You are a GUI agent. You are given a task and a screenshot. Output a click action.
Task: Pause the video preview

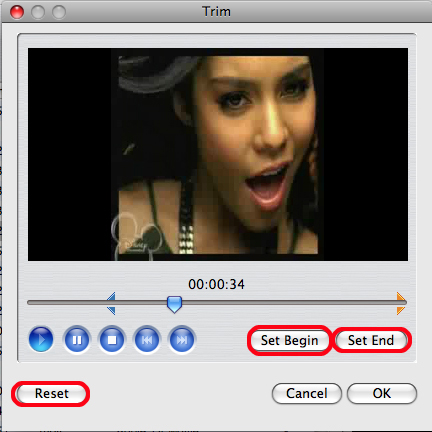[77, 340]
